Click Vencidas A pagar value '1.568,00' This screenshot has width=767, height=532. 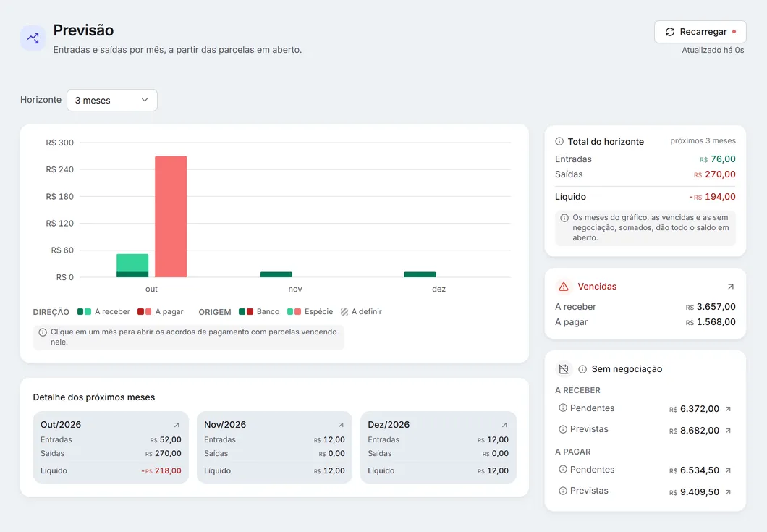[x=716, y=322]
